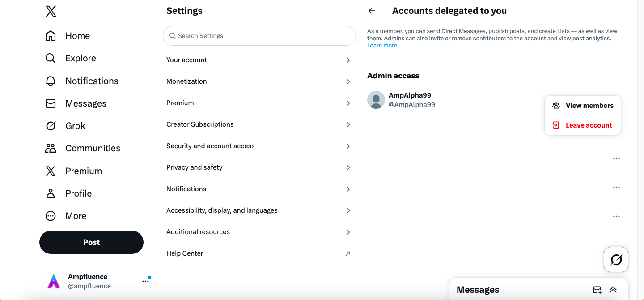Compose new message in Messages drawer
The width and height of the screenshot is (644, 300).
click(x=597, y=290)
